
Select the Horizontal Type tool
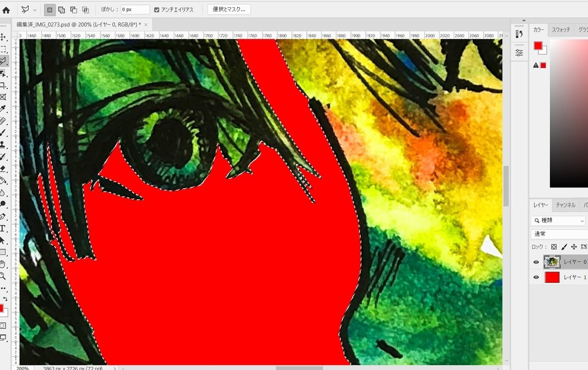(x=3, y=228)
